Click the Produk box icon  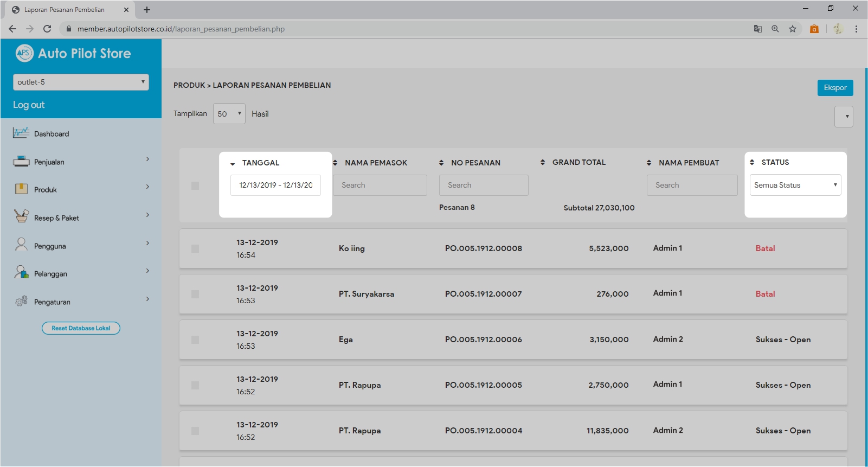pos(21,189)
